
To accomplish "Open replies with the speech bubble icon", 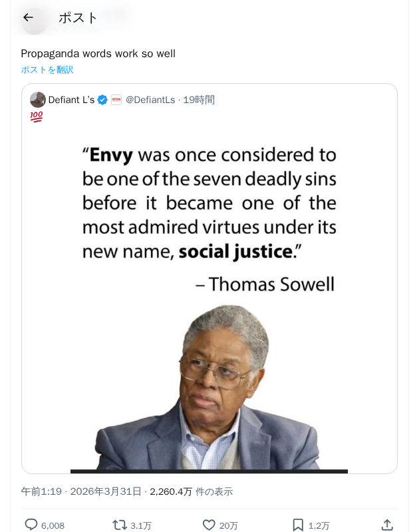I will pyautogui.click(x=31, y=525).
